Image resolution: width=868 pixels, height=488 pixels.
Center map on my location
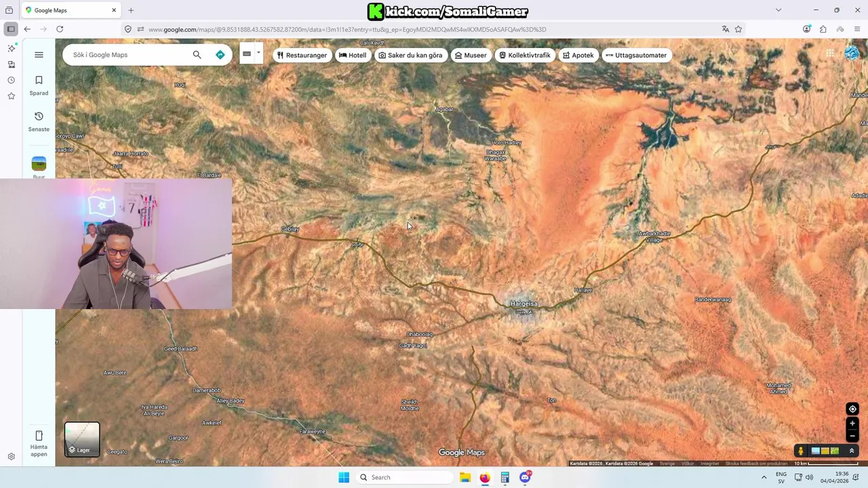tap(852, 409)
